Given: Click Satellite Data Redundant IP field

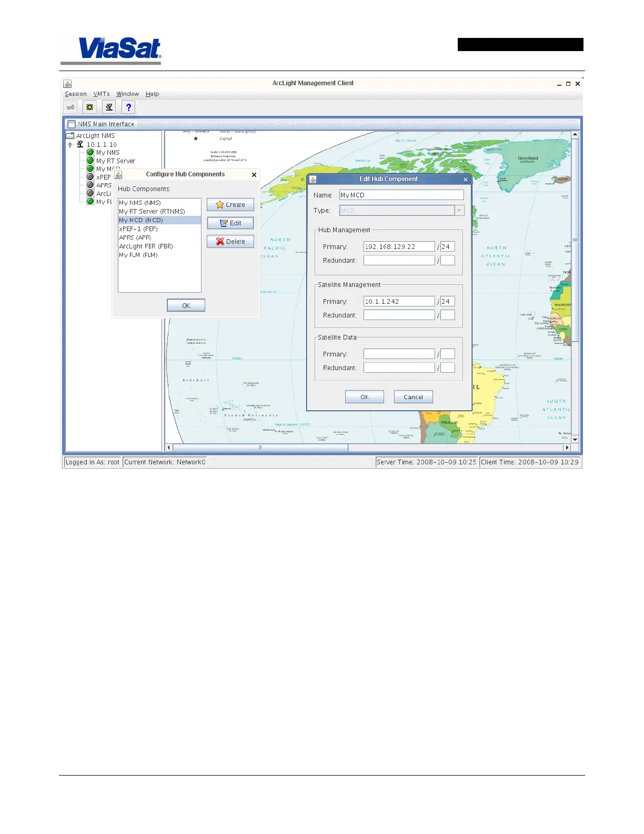Looking at the screenshot, I should [399, 368].
